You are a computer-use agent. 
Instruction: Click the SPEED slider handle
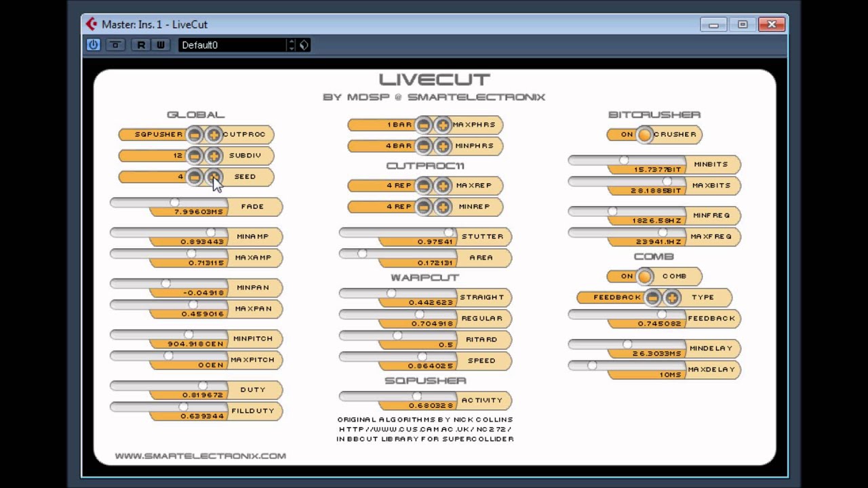pos(422,356)
